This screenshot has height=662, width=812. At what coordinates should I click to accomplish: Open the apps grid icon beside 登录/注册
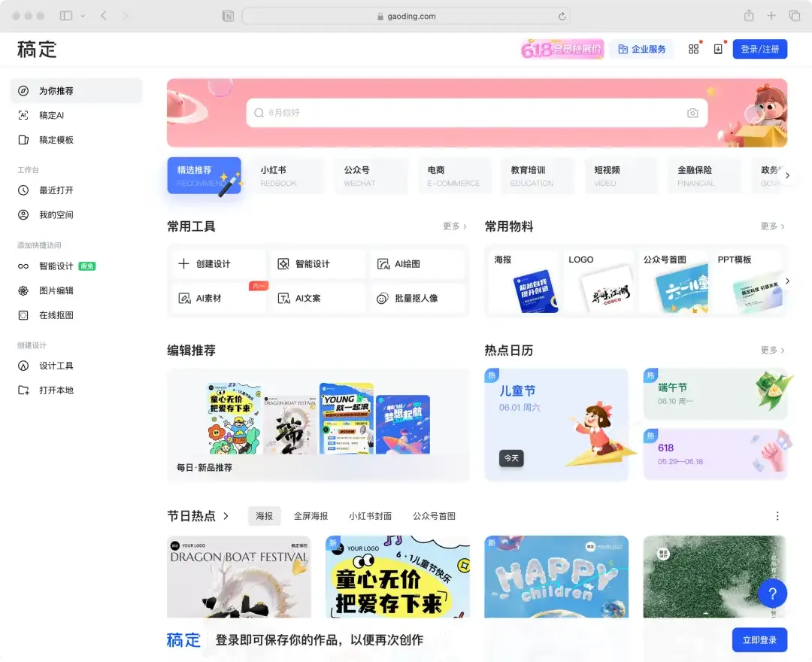click(x=693, y=48)
